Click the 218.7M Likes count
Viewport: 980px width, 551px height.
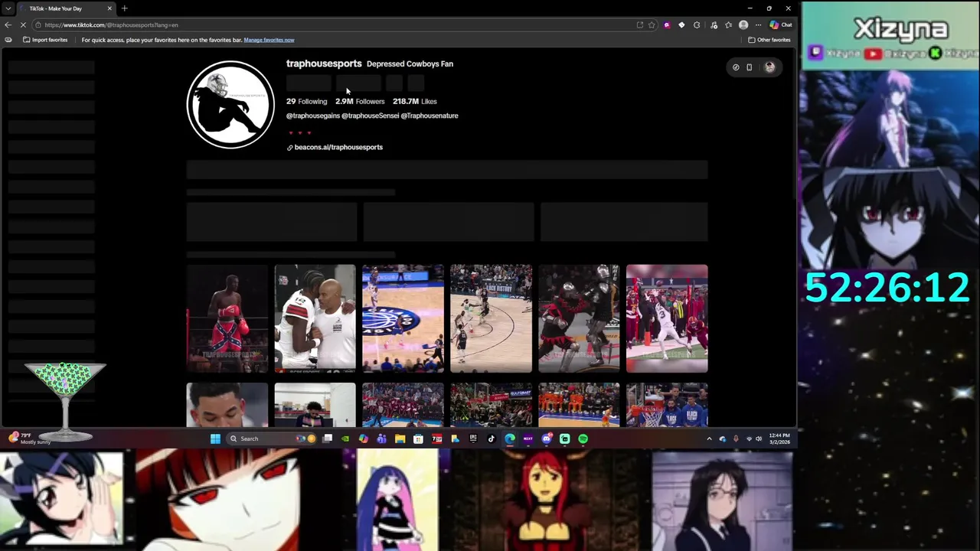(414, 101)
